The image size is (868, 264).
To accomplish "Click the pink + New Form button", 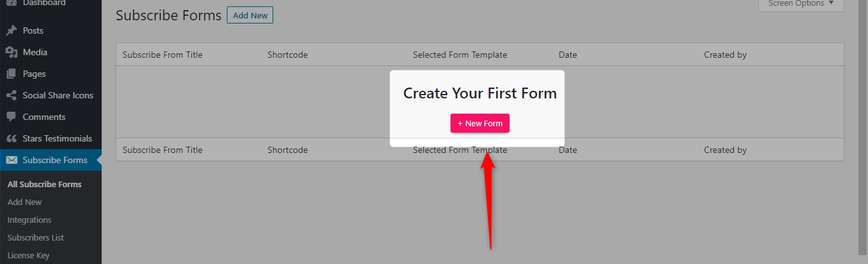I will [x=480, y=123].
